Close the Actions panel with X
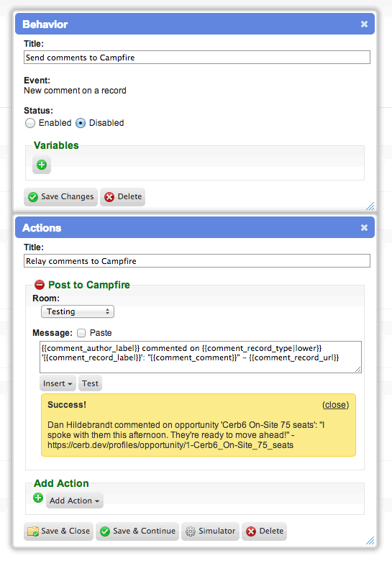This screenshot has height=566, width=392. point(364,228)
